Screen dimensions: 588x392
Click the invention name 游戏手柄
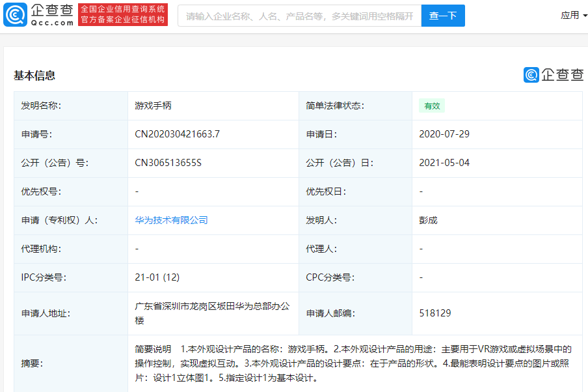tap(153, 105)
